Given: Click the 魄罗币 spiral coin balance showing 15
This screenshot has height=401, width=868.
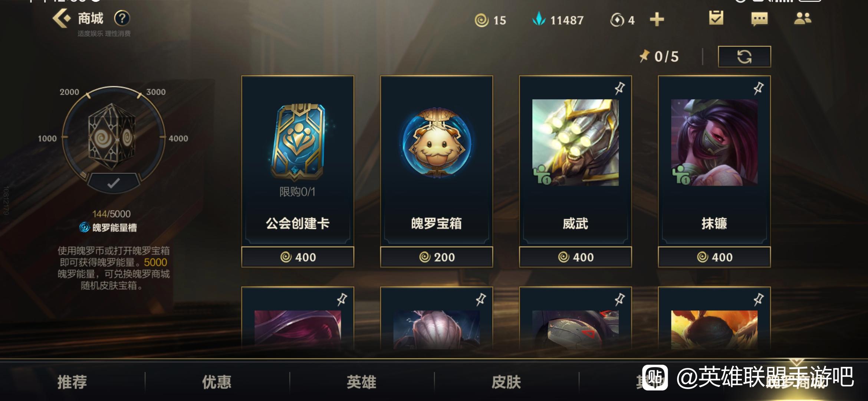Looking at the screenshot, I should (x=490, y=20).
